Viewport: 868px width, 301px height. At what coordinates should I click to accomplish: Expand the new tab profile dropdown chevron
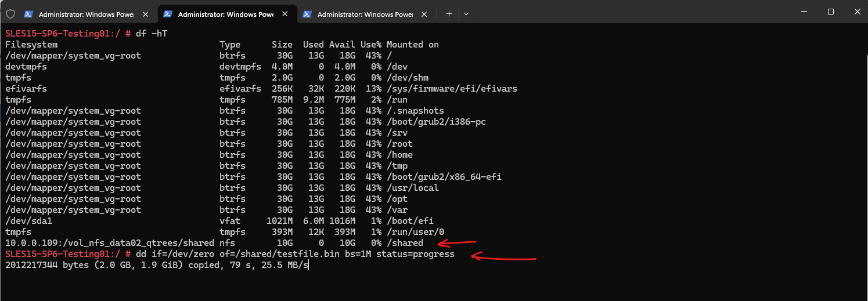point(466,14)
